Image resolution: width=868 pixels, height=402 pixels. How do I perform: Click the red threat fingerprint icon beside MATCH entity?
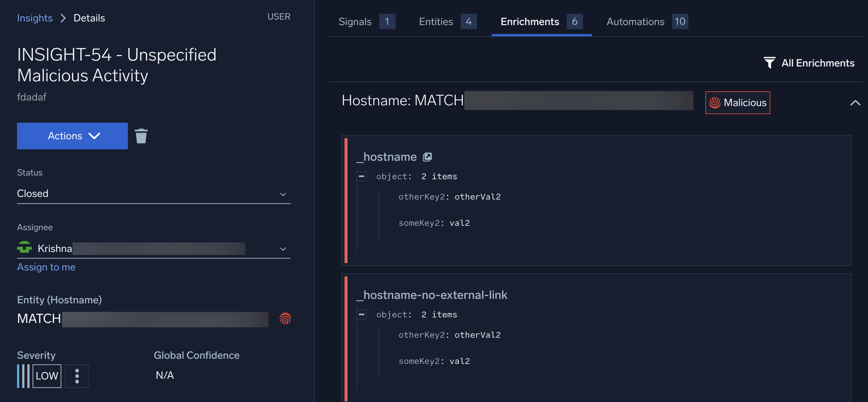[x=285, y=319]
